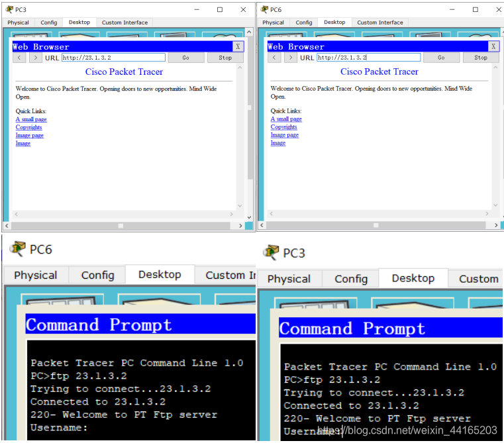
Task: Go back in PC6 web browser
Action: (274, 58)
